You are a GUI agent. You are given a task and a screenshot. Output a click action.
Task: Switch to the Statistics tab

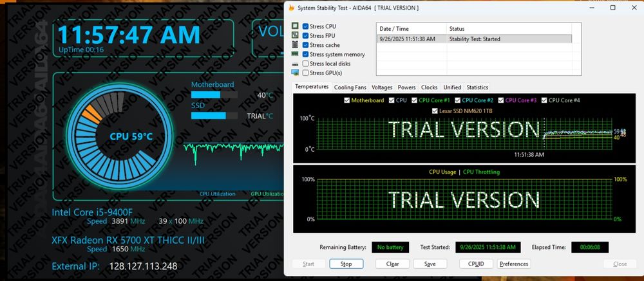[477, 87]
